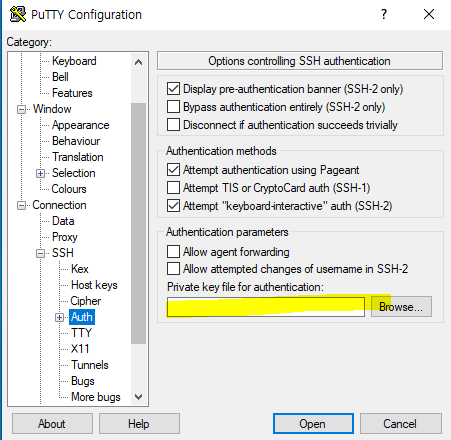Viewport: 451px width, 440px height.
Task: Open the TTY settings
Action: click(81, 333)
